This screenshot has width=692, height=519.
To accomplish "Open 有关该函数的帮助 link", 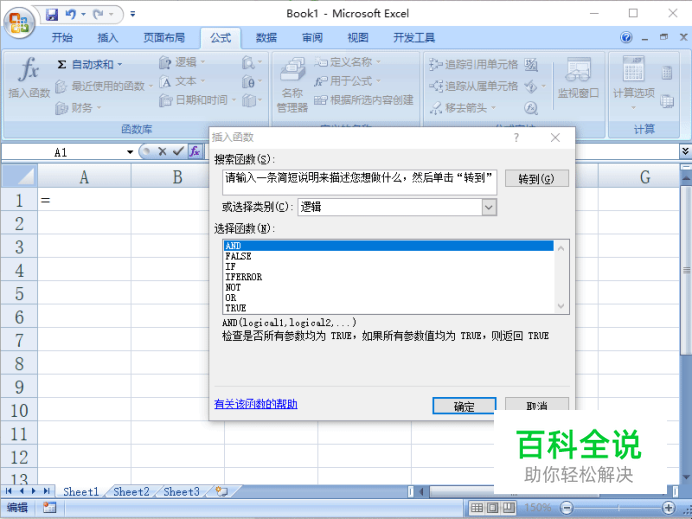I will 256,404.
